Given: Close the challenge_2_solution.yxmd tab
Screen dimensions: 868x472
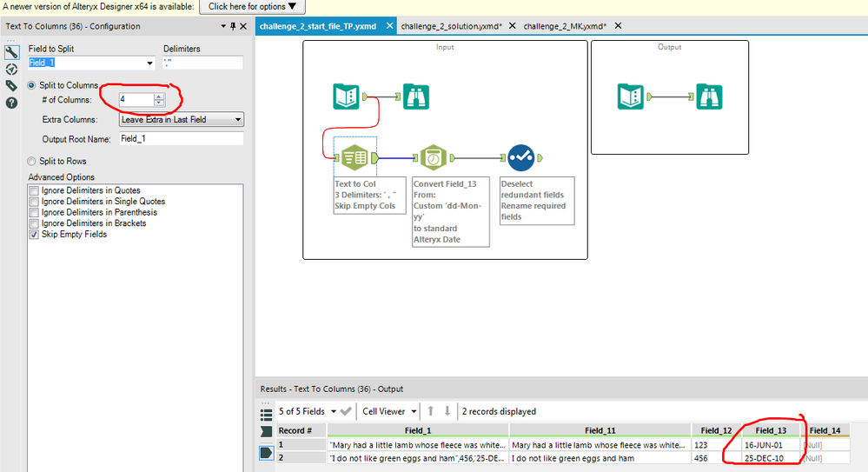Looking at the screenshot, I should [x=512, y=25].
